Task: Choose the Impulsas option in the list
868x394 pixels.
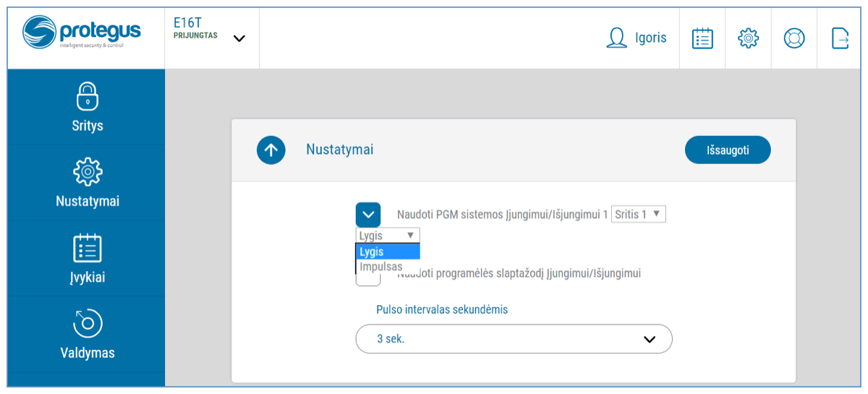Action: [x=381, y=267]
